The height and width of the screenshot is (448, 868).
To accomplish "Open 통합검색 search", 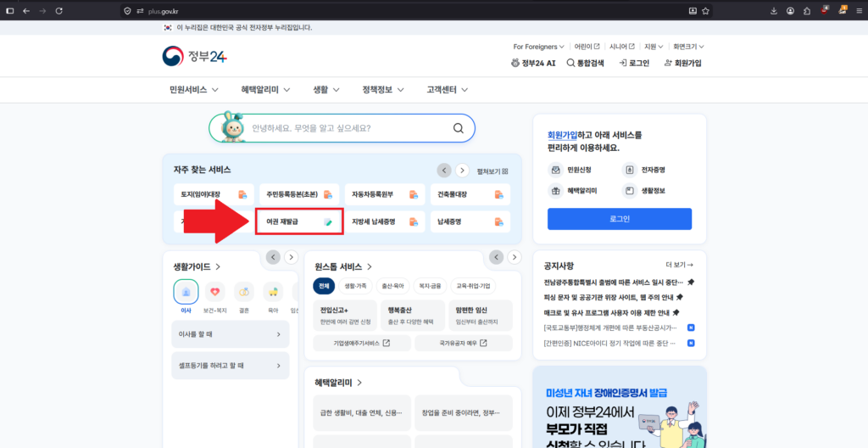I will point(585,63).
